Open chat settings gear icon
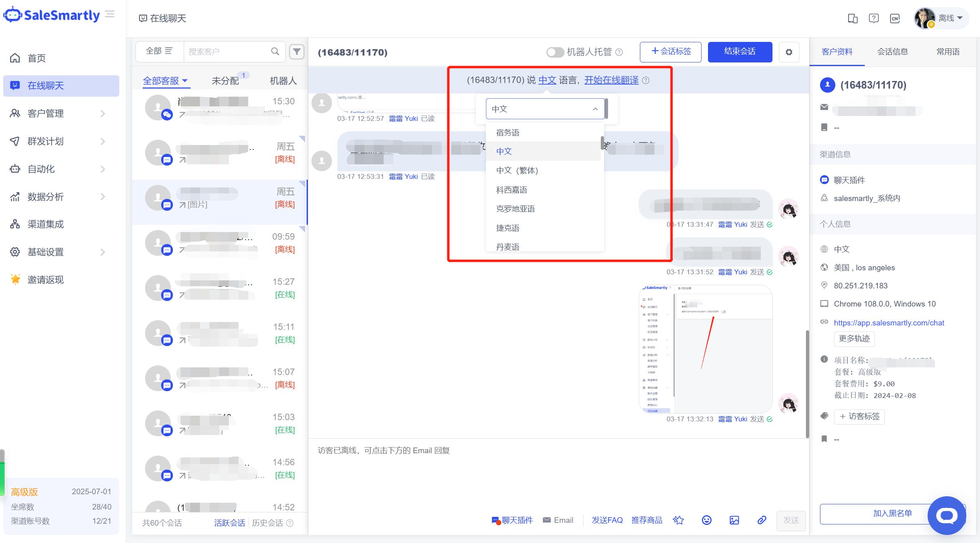Image resolution: width=980 pixels, height=543 pixels. pos(789,52)
